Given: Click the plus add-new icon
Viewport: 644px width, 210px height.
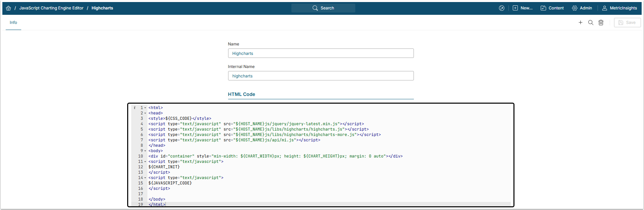Looking at the screenshot, I should [580, 23].
